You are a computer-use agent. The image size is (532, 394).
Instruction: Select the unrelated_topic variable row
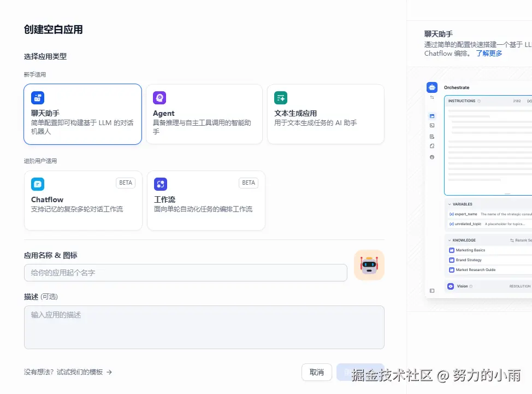coord(490,224)
